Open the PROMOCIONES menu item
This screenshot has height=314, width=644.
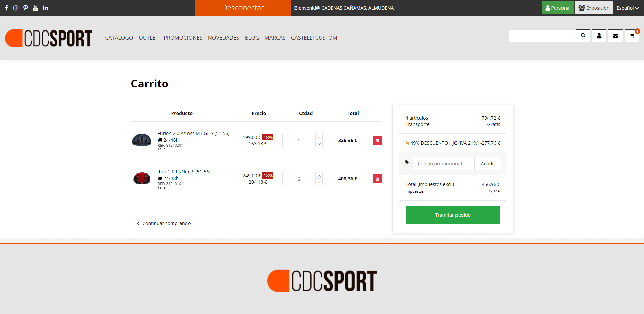click(183, 38)
